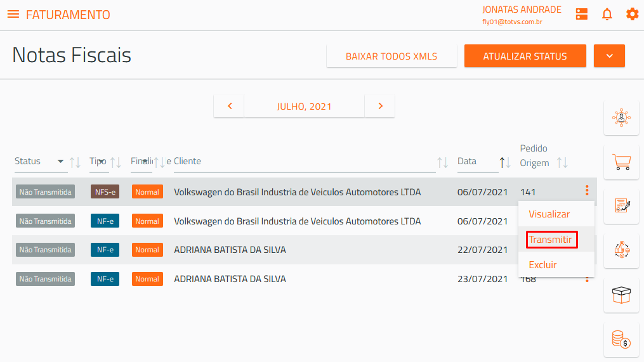Screen dimensions: 644x362
Task: Click email fly01@totvs.com.br
Action: (x=512, y=22)
